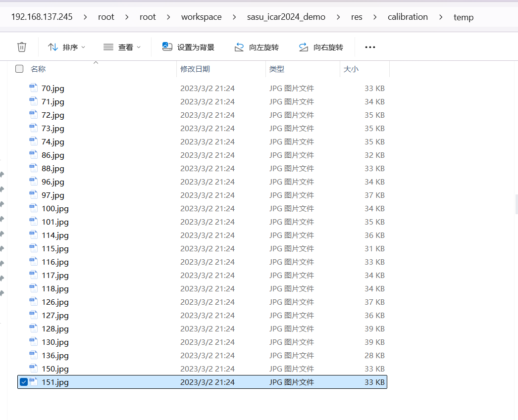Click the delete trash can icon
Screen dimensions: 518x420
[x=22, y=47]
